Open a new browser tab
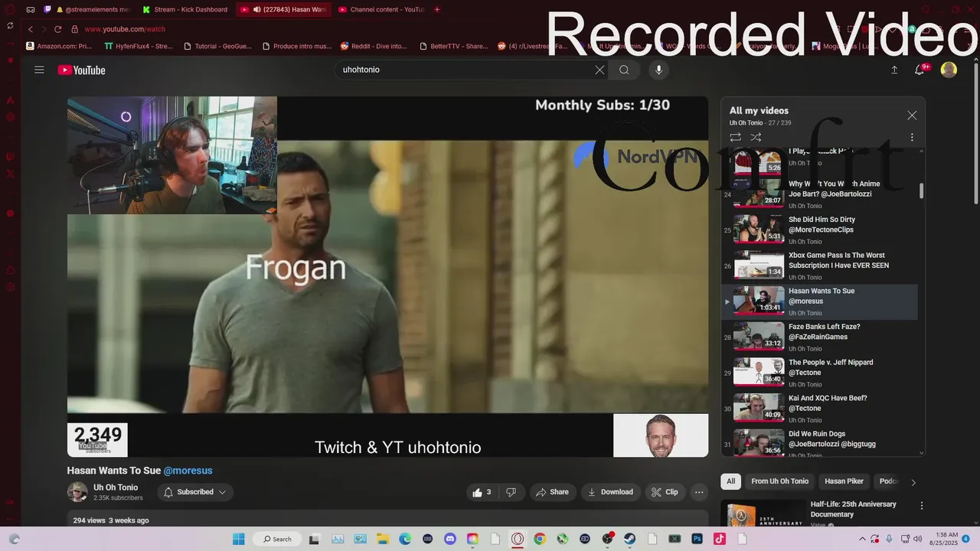This screenshot has width=980, height=551. (x=437, y=10)
